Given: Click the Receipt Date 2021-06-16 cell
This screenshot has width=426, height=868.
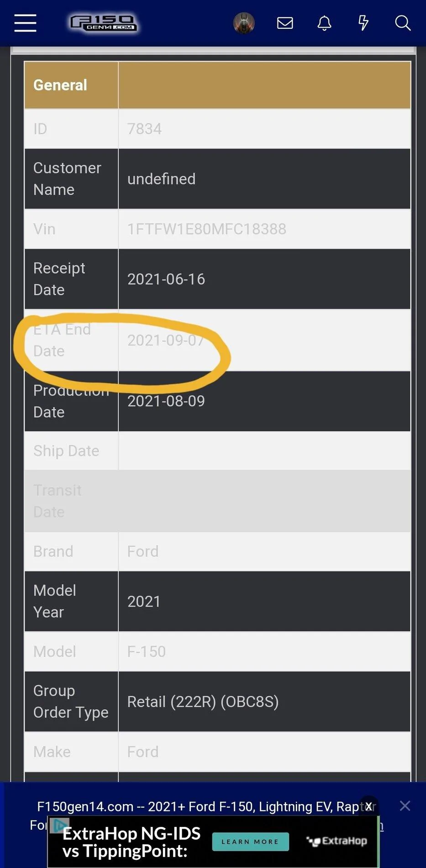Looking at the screenshot, I should (166, 279).
